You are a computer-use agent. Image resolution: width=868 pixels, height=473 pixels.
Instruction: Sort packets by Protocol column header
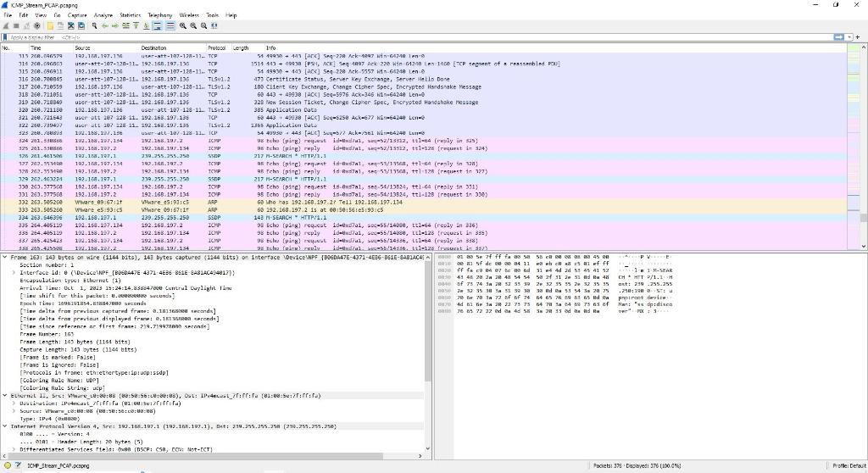(x=219, y=48)
